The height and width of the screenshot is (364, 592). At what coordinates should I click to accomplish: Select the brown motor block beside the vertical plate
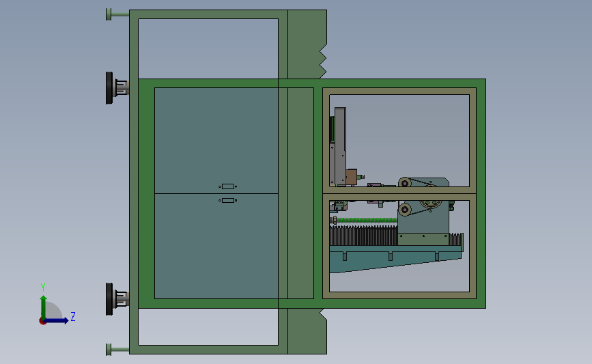click(351, 177)
